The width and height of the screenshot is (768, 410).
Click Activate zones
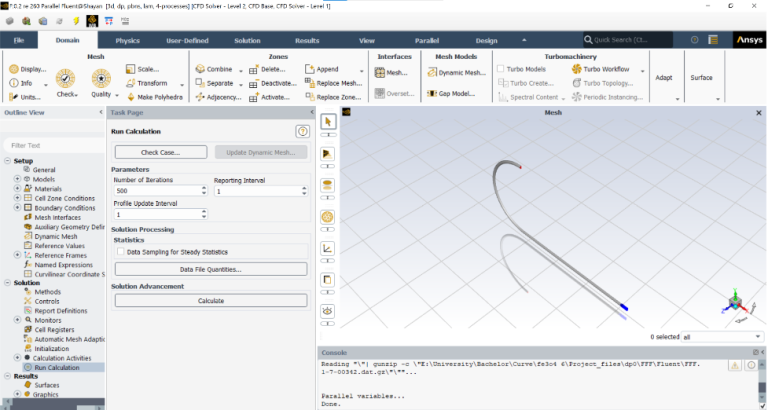point(269,97)
